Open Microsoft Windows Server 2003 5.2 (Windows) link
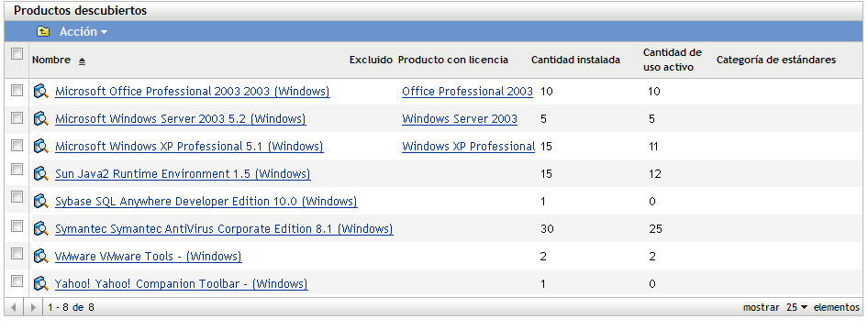The image size is (868, 330). 181,119
